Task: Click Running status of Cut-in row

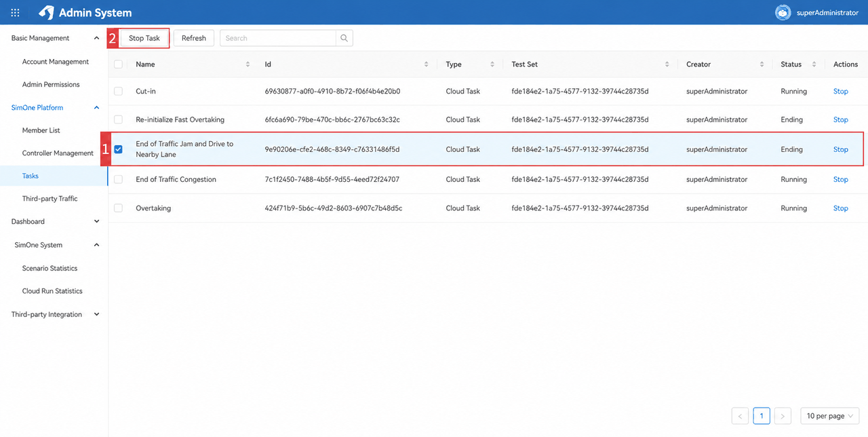Action: 793,91
